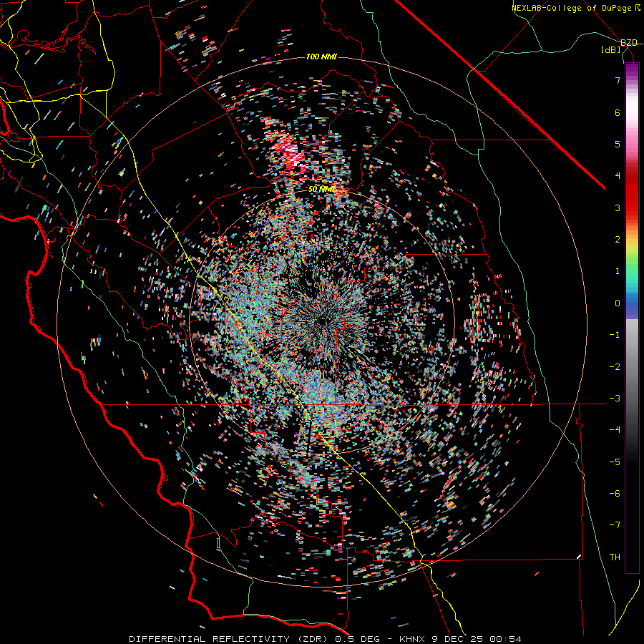Click the radar site center of the sweep

point(323,321)
